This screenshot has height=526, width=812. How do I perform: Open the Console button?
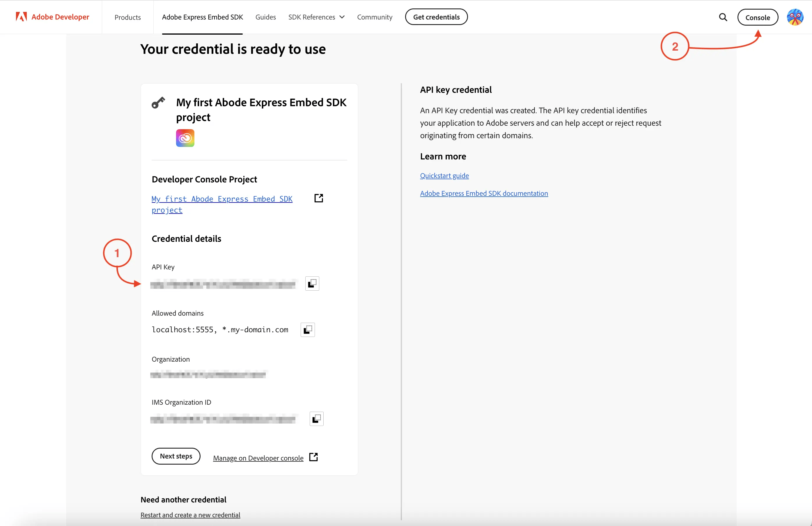click(x=757, y=17)
